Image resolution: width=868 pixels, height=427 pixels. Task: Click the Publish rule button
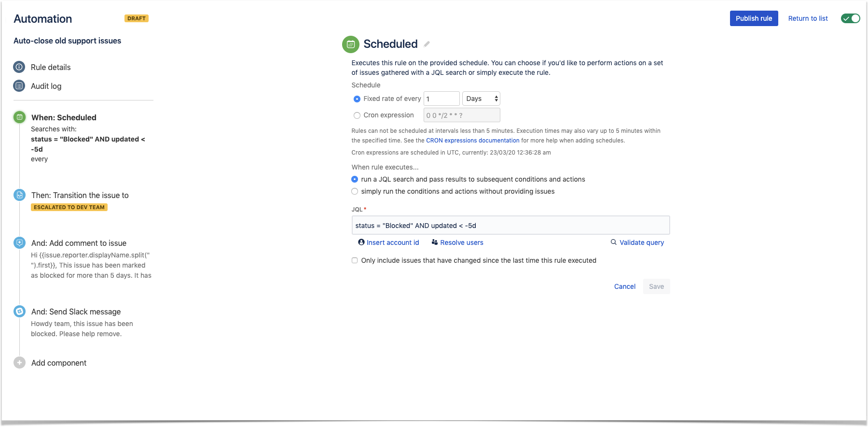pyautogui.click(x=754, y=18)
